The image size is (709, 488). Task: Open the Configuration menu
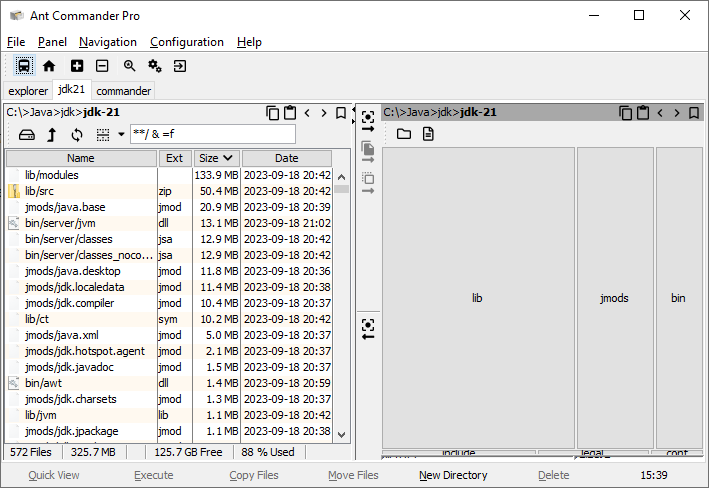click(187, 42)
